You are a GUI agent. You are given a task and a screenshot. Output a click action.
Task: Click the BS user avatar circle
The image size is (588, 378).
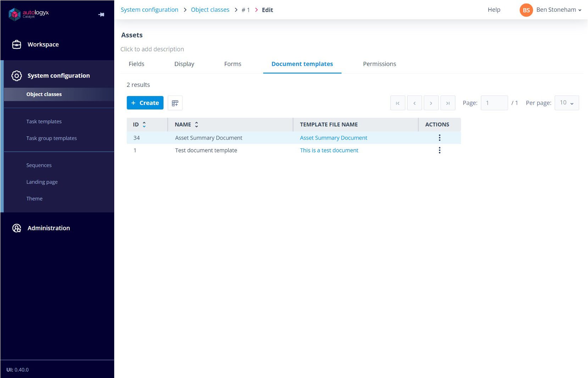pos(526,10)
